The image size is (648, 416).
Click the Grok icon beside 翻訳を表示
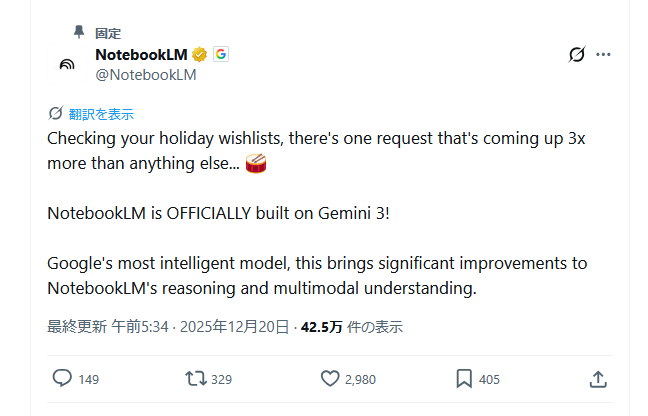pos(55,114)
